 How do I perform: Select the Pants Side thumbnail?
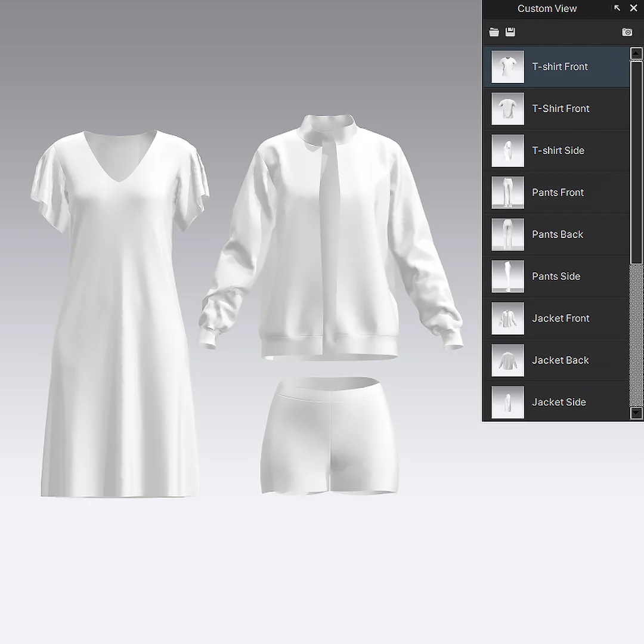pyautogui.click(x=507, y=276)
